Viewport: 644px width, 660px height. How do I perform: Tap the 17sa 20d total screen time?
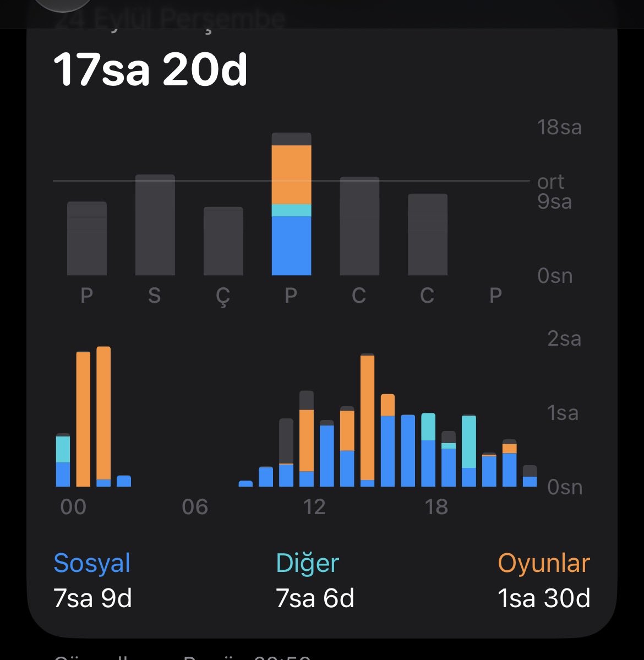[x=150, y=69]
